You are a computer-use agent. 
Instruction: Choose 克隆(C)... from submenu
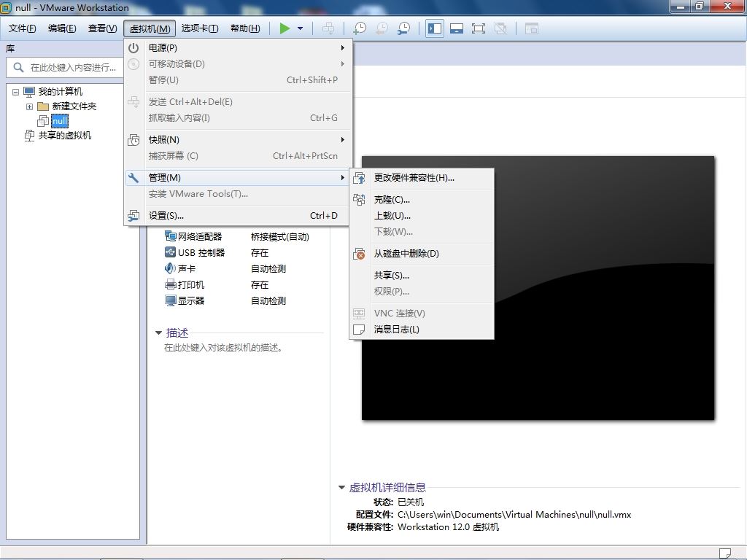tap(421, 200)
